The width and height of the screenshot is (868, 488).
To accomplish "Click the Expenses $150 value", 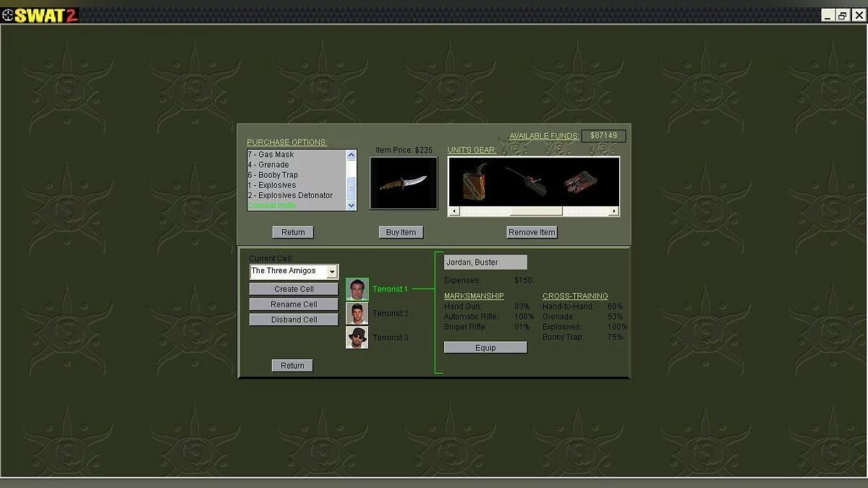I will point(523,280).
